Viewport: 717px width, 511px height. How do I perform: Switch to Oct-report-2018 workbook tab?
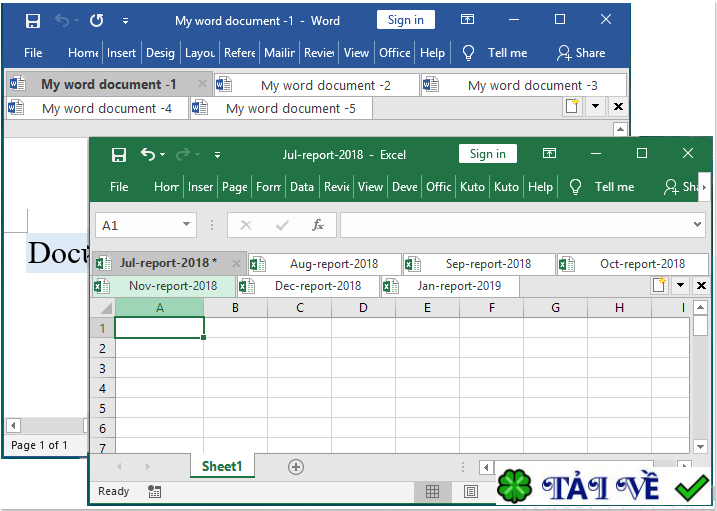[633, 264]
